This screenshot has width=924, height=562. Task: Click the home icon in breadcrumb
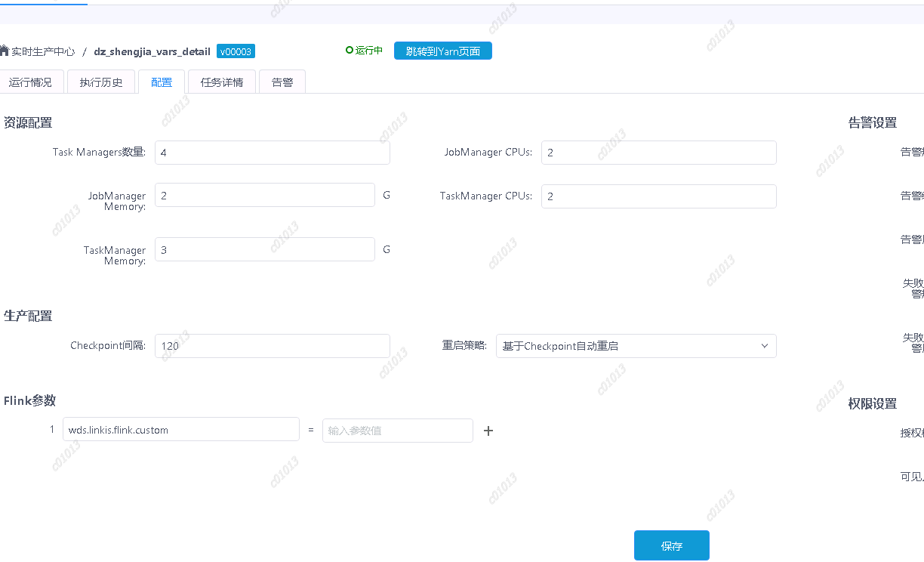pos(5,51)
